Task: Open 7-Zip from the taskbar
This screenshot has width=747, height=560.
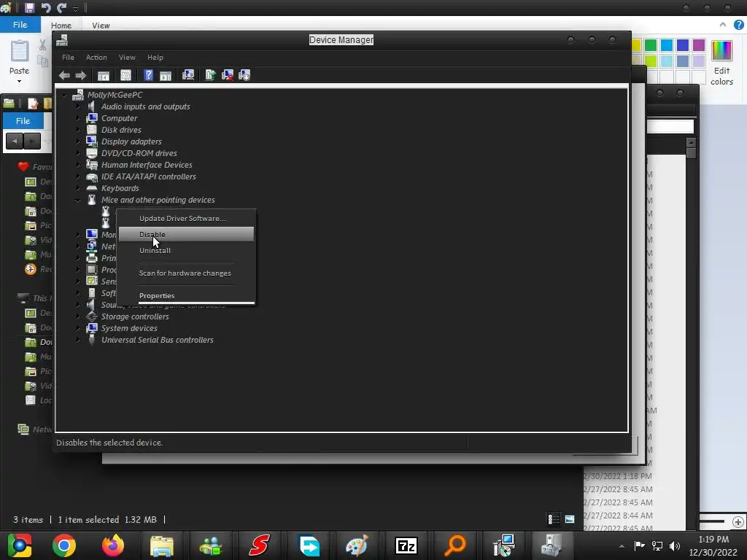Action: tap(406, 545)
